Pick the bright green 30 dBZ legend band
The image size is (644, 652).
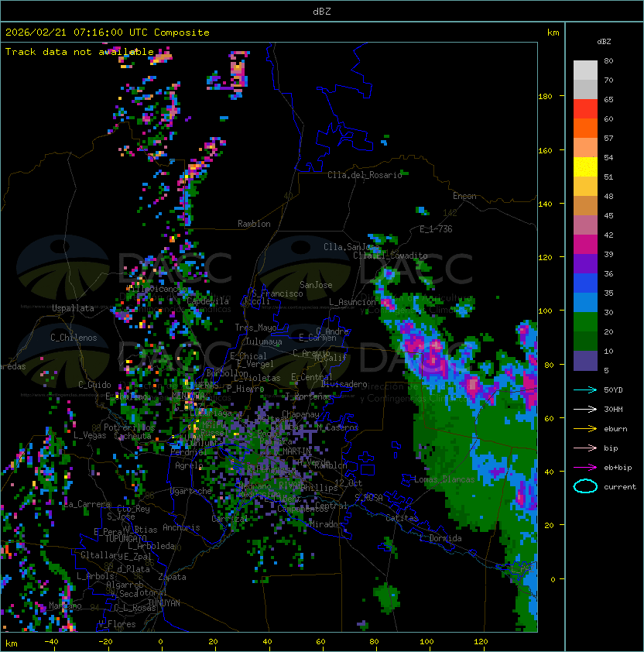point(585,322)
